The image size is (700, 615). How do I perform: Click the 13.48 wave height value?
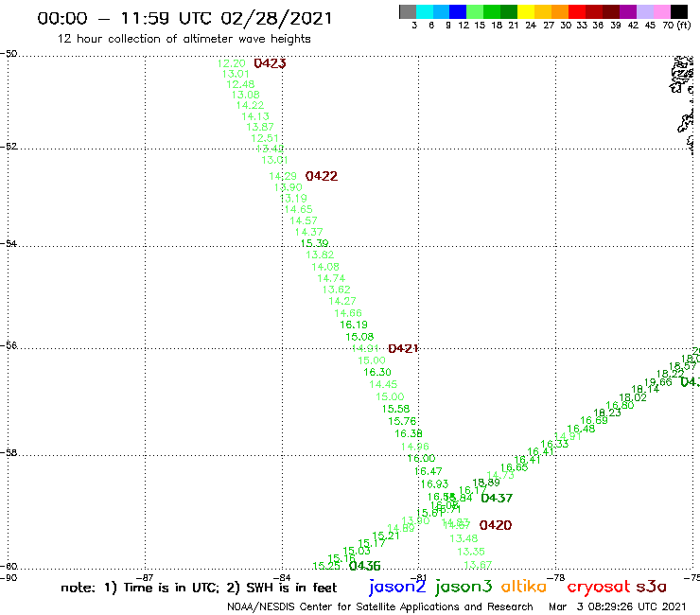(464, 538)
